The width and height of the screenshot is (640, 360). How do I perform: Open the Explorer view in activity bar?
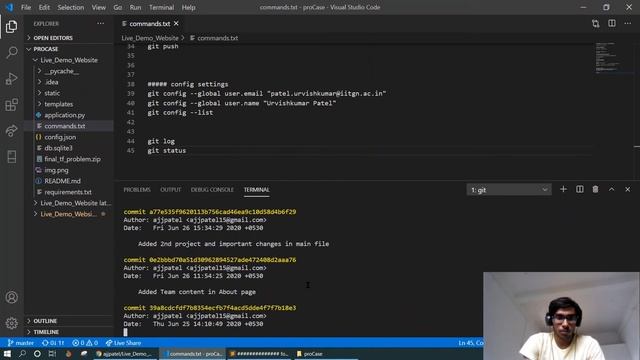[11, 27]
